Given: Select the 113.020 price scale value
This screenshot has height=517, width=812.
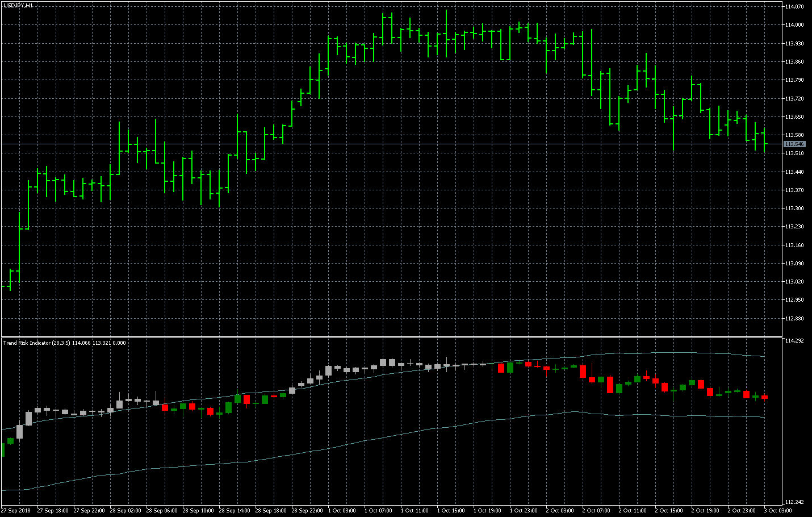Looking at the screenshot, I should [x=794, y=282].
